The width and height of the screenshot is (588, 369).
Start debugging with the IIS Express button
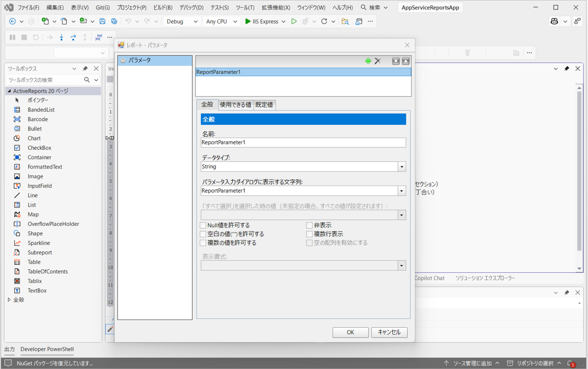(x=262, y=21)
